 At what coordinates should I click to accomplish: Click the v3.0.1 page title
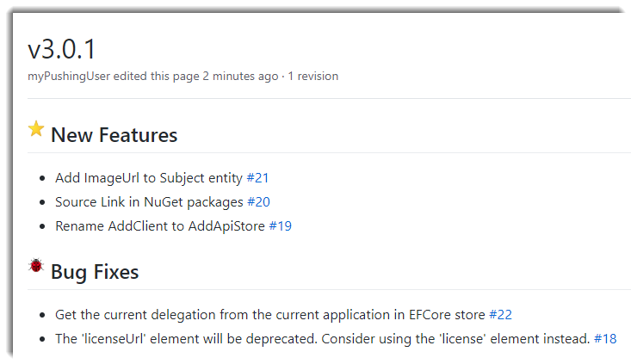coord(62,49)
